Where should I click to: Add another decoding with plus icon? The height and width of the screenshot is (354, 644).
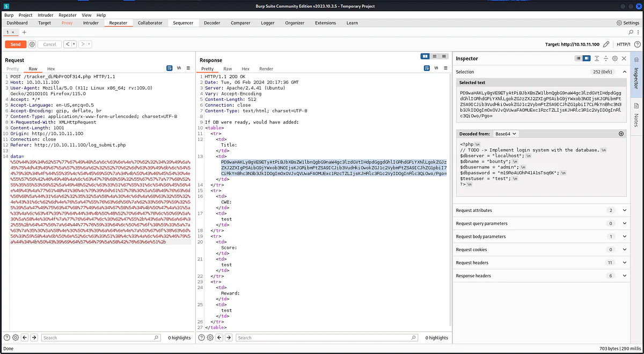621,134
